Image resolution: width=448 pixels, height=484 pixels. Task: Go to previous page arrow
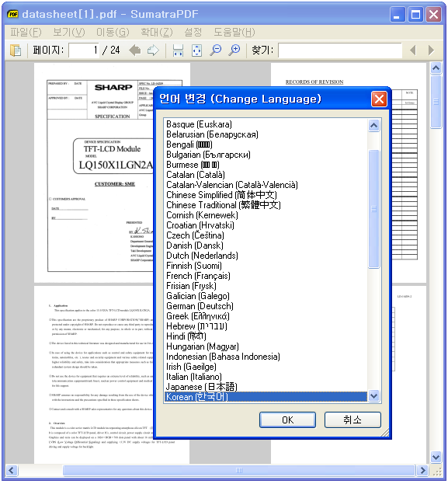click(x=135, y=50)
